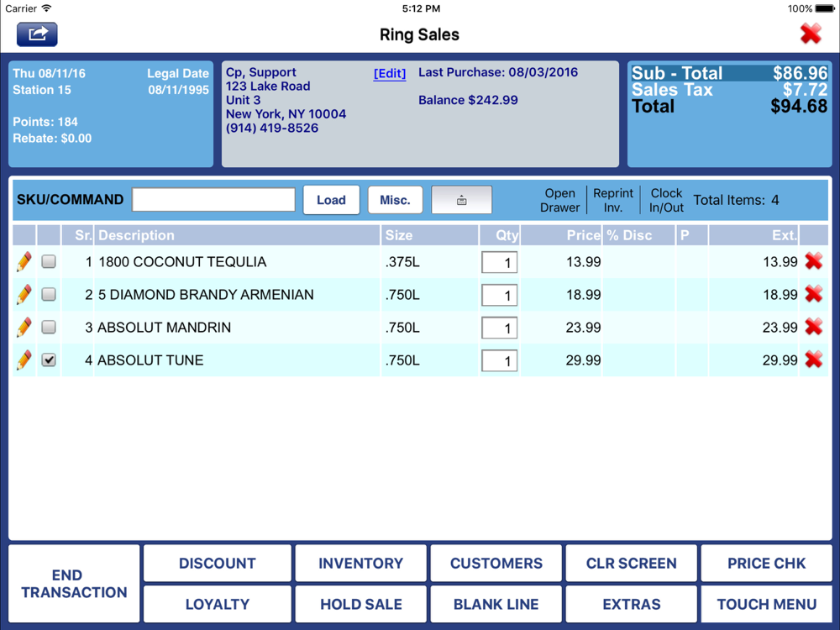
Task: Tap the Wi-Fi icon next to Carrier
Action: [46, 8]
